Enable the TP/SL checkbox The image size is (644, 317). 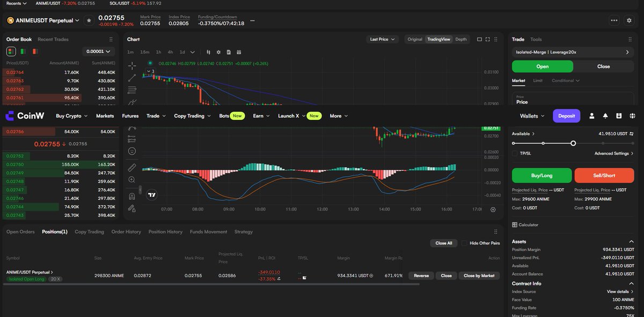pyautogui.click(x=515, y=153)
